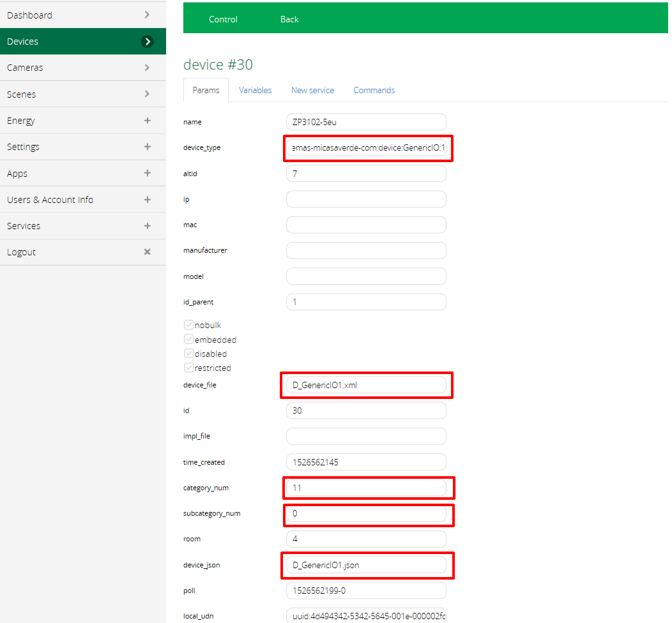Expand Users & Account Info plus icon

[147, 200]
